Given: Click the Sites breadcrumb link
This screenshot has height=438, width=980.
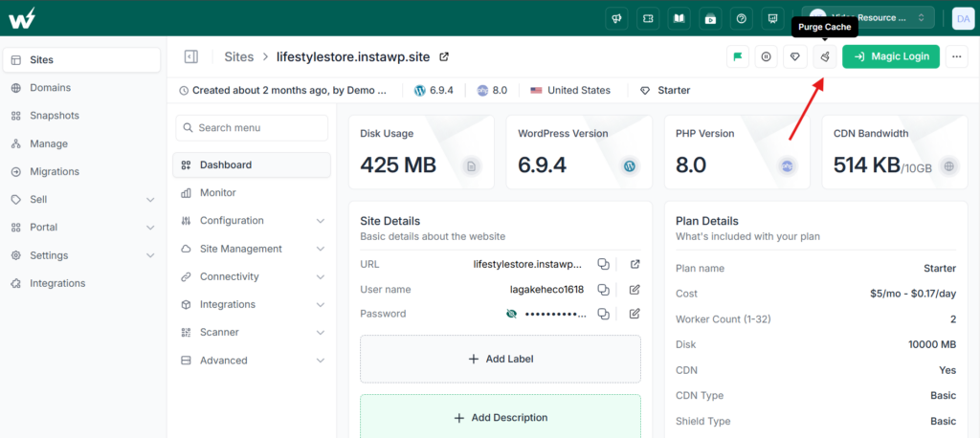Looking at the screenshot, I should click(x=238, y=56).
